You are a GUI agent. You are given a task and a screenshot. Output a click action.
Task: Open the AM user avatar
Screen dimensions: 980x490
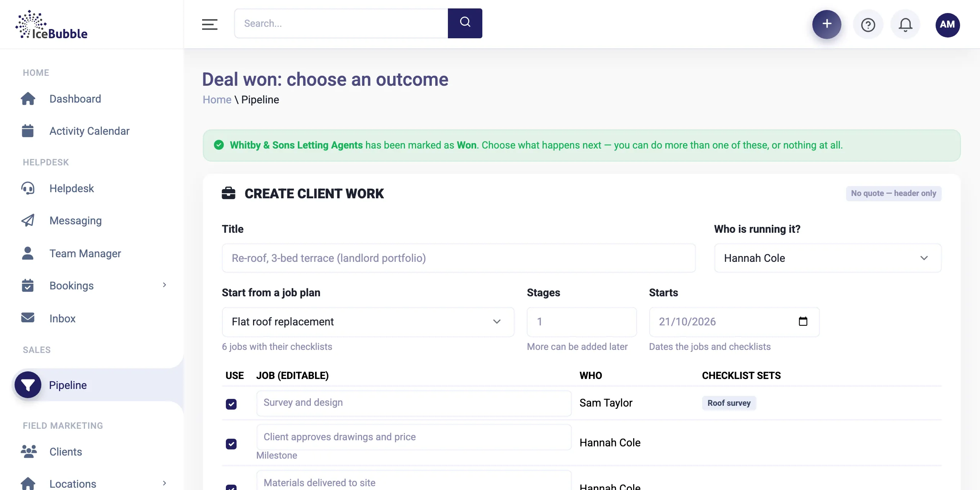pos(947,24)
